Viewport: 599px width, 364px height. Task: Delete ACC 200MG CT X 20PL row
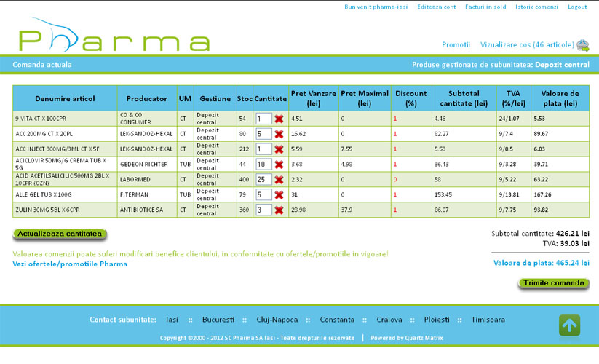(x=279, y=134)
